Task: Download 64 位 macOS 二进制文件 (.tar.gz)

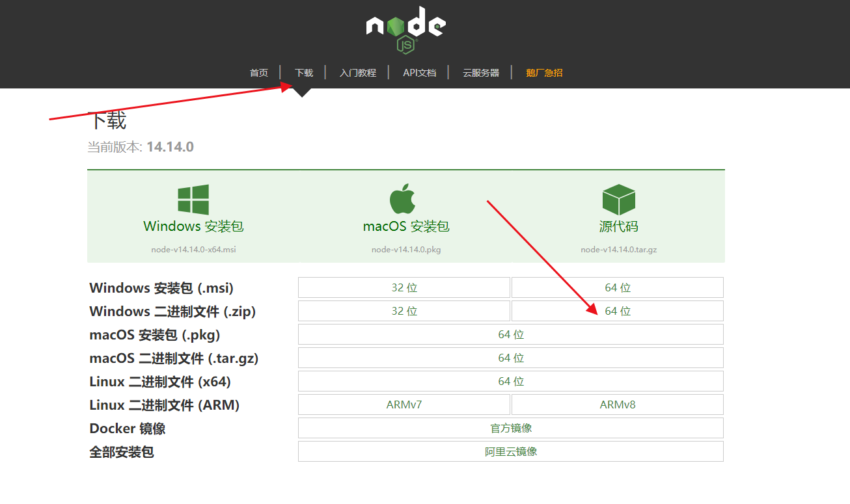Action: coord(511,358)
